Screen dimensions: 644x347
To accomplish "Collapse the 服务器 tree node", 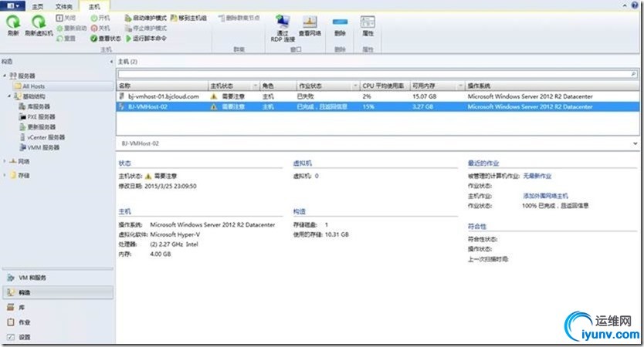I will pyautogui.click(x=5, y=76).
